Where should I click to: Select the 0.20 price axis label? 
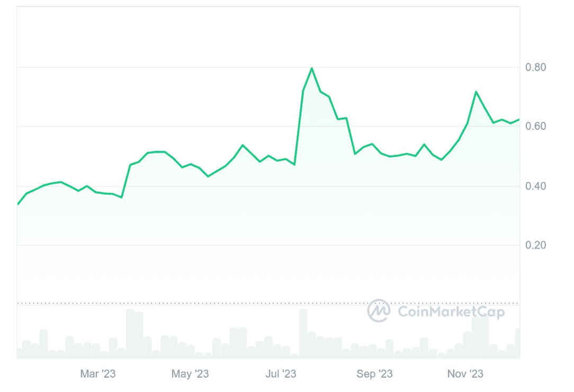535,245
